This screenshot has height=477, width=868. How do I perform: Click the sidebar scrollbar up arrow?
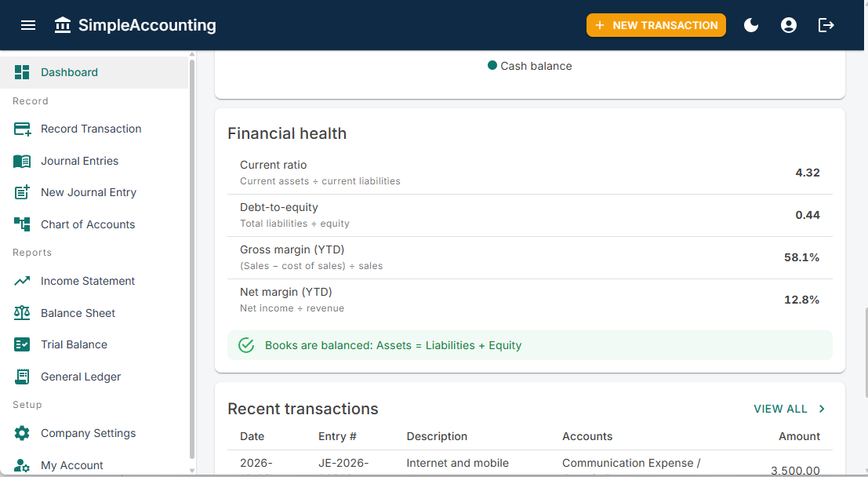pos(192,54)
